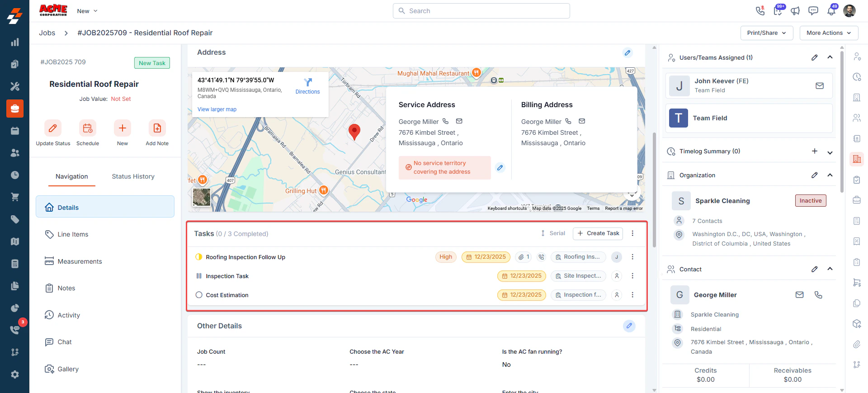Collapse the Contact section
Viewport: 868px width, 393px height.
click(x=830, y=269)
